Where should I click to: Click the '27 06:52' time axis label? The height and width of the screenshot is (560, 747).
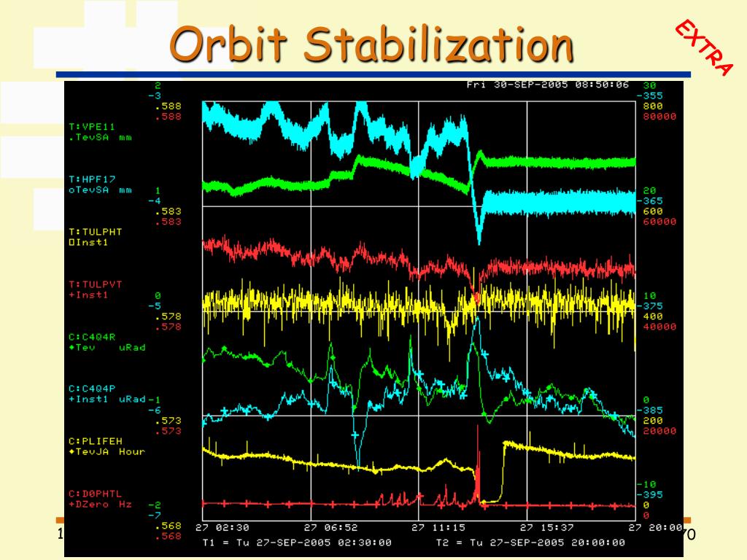(330, 528)
